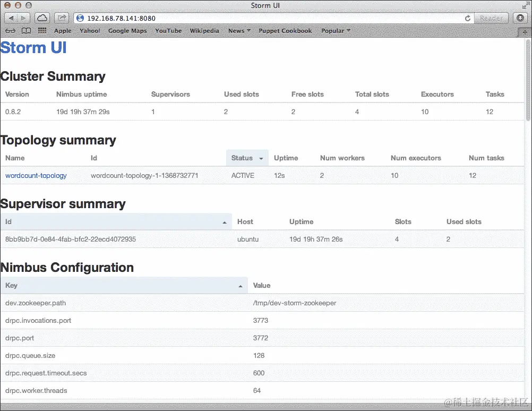
Task: Open the Downloads button in toolbar
Action: coord(520,18)
